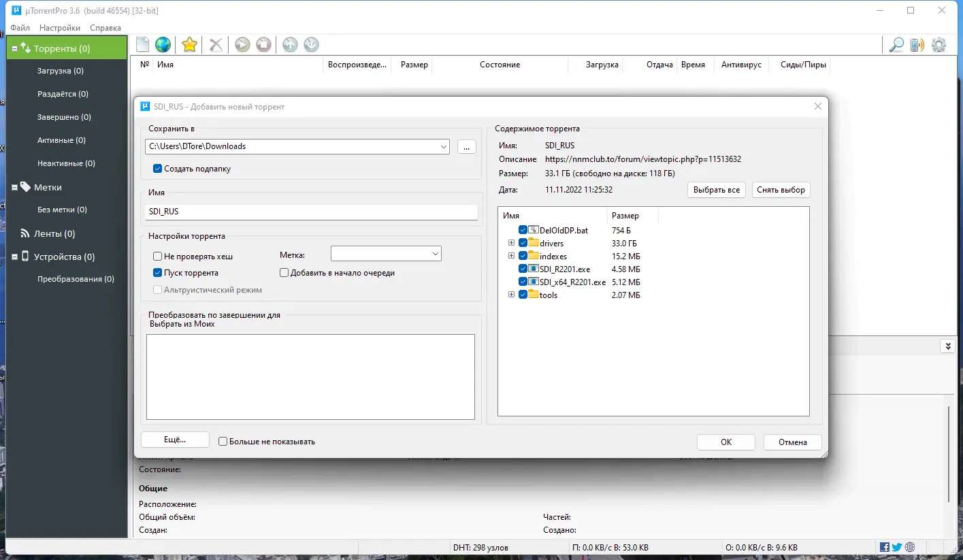Click the tools folder icon
Image resolution: width=963 pixels, height=560 pixels.
pyautogui.click(x=534, y=295)
